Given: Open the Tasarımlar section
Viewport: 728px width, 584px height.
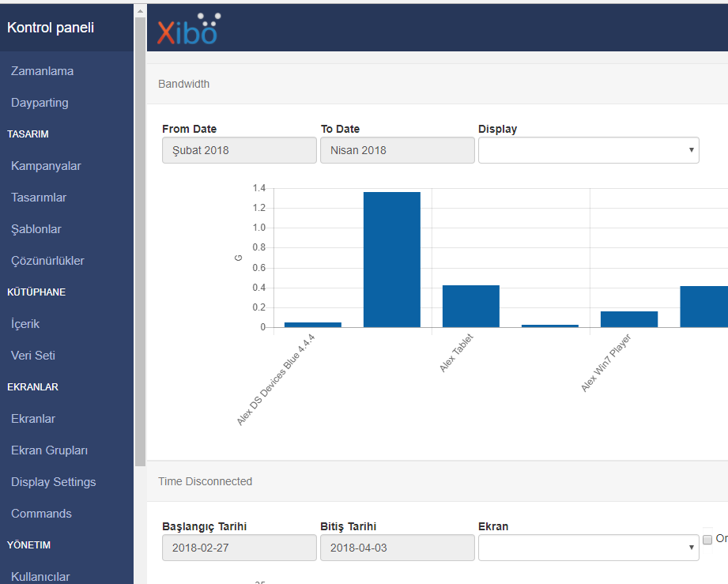Looking at the screenshot, I should [x=39, y=197].
